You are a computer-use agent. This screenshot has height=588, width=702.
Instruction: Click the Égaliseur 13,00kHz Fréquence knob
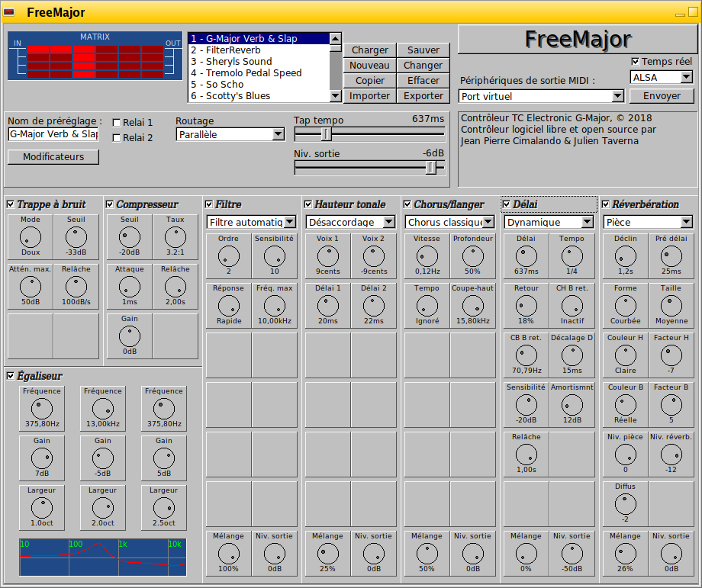(x=102, y=409)
